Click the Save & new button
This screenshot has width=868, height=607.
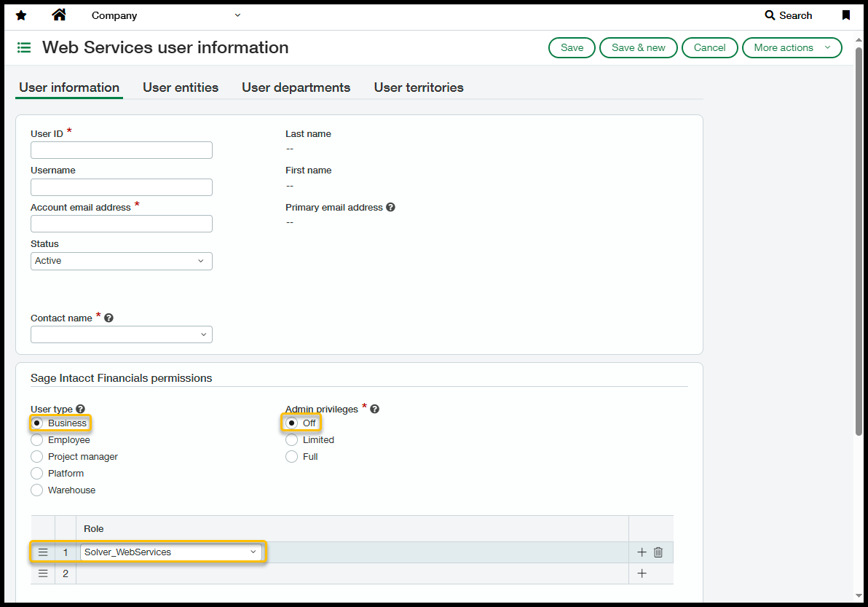click(x=638, y=48)
